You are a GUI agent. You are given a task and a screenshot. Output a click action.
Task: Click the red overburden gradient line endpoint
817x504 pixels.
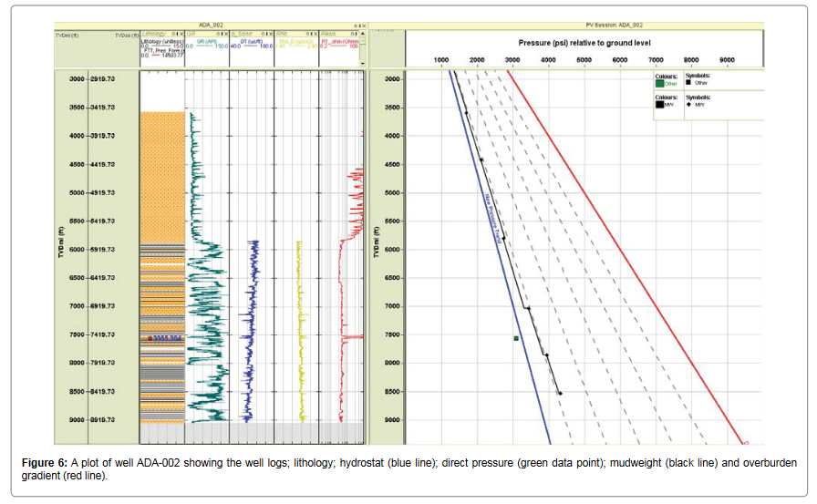click(x=746, y=443)
